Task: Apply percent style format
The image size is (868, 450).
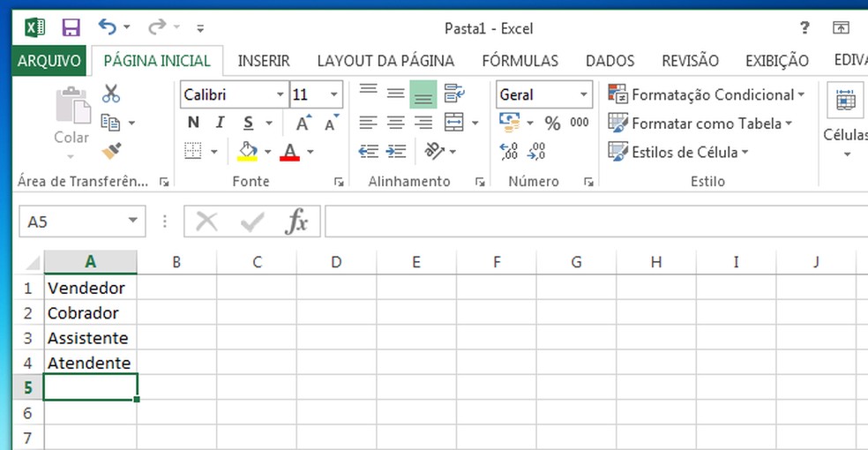Action: [x=552, y=123]
